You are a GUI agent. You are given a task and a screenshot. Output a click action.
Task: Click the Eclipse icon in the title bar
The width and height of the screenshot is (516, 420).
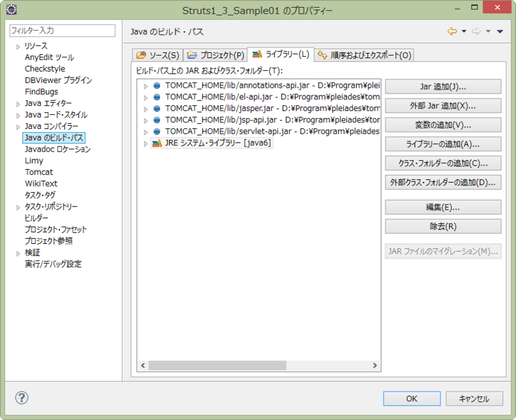(12, 10)
